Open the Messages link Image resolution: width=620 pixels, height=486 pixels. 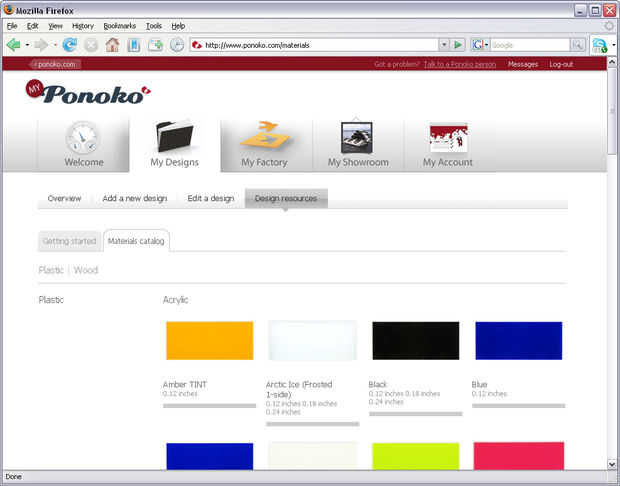click(x=523, y=64)
